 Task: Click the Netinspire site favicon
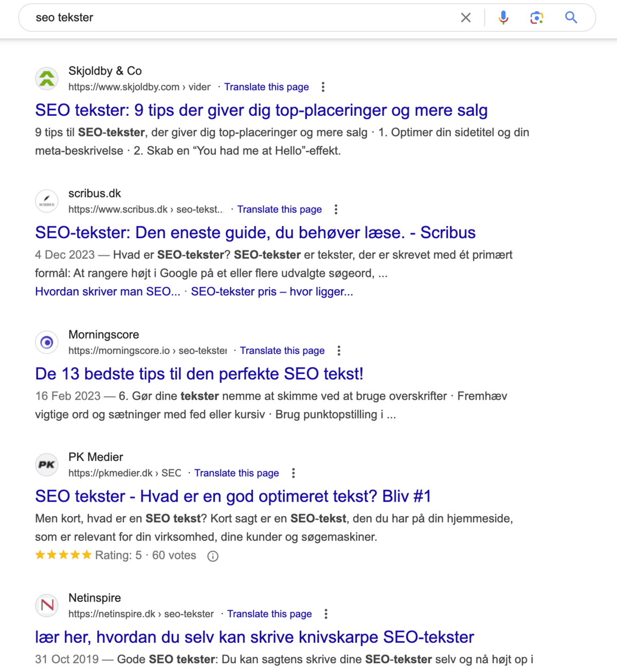pos(47,606)
